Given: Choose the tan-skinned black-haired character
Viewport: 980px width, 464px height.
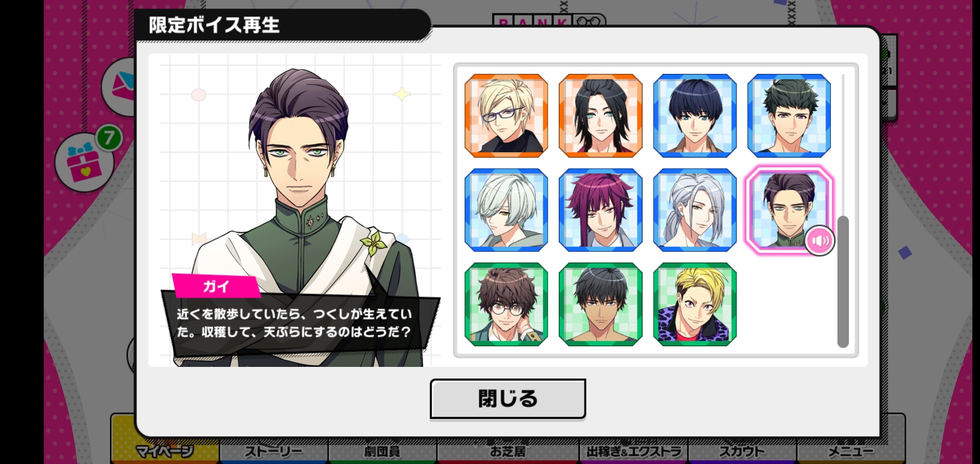Looking at the screenshot, I should (x=600, y=304).
